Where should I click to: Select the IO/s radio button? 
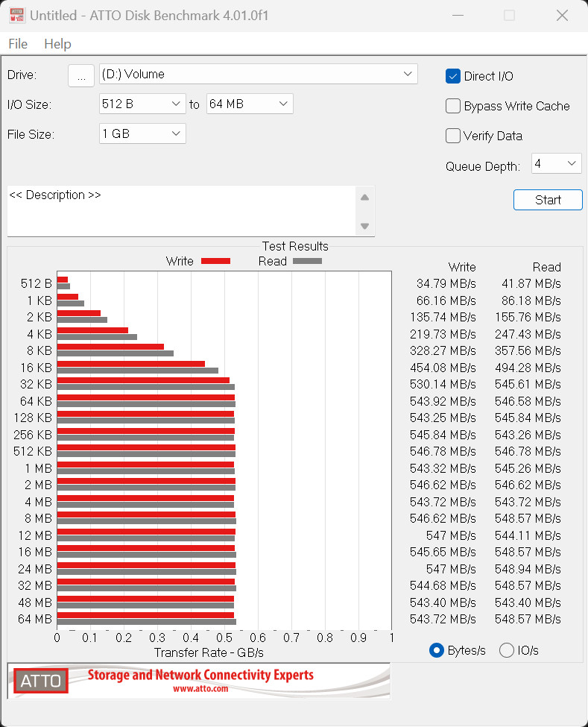coord(507,650)
